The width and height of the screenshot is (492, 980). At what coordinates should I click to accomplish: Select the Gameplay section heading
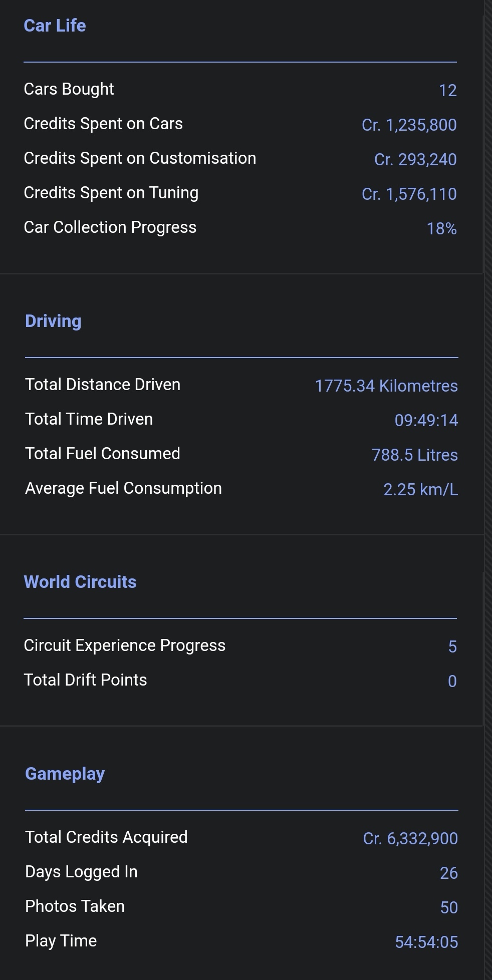click(65, 774)
